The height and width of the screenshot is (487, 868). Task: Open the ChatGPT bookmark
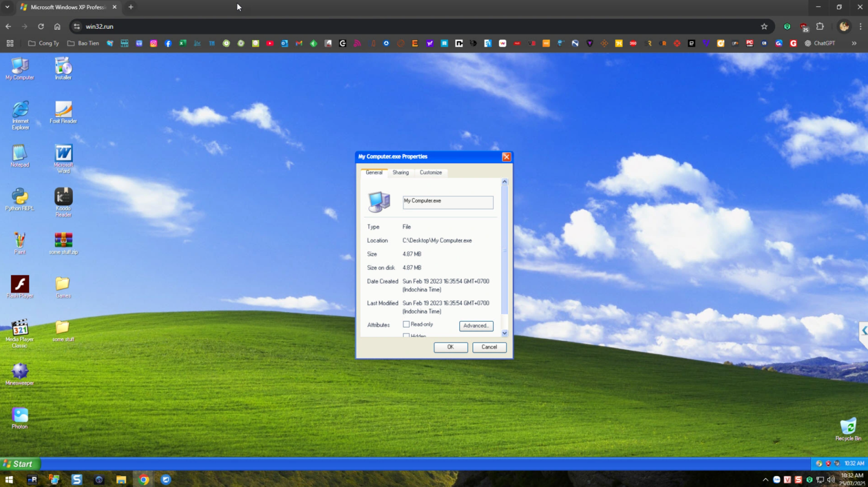coord(820,43)
